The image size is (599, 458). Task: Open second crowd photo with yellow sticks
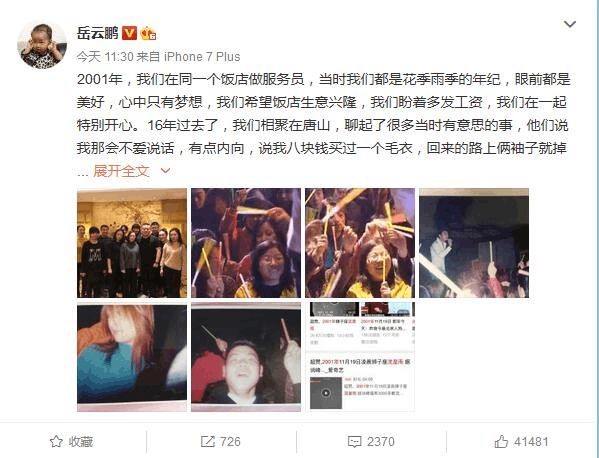[x=246, y=243]
